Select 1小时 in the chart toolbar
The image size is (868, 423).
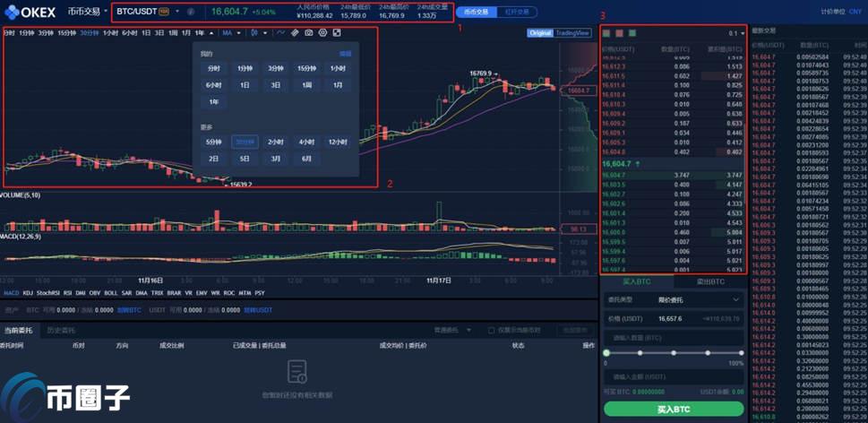[x=111, y=33]
